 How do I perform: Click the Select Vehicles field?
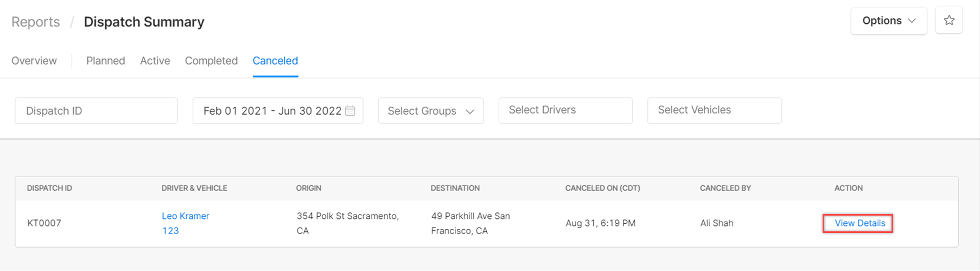(x=715, y=111)
